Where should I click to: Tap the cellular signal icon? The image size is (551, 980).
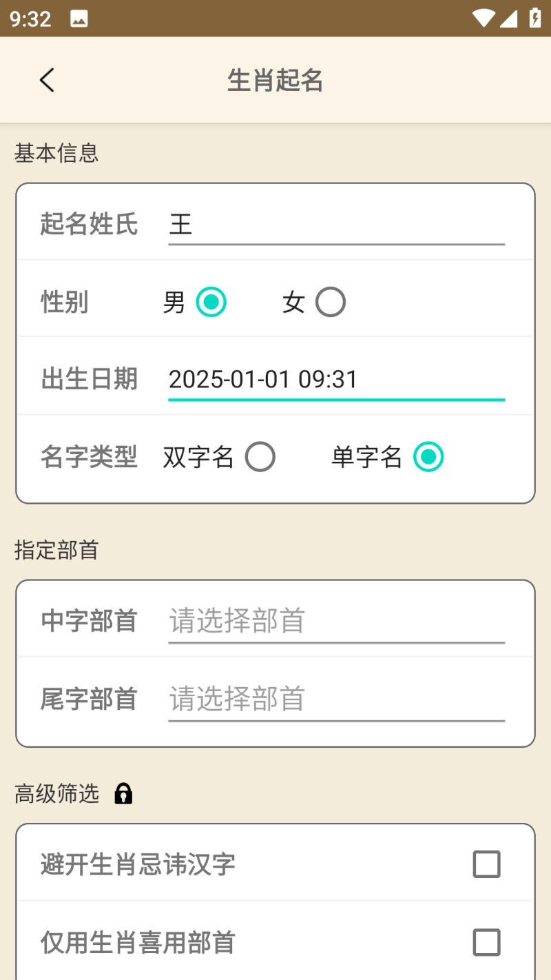pyautogui.click(x=509, y=19)
